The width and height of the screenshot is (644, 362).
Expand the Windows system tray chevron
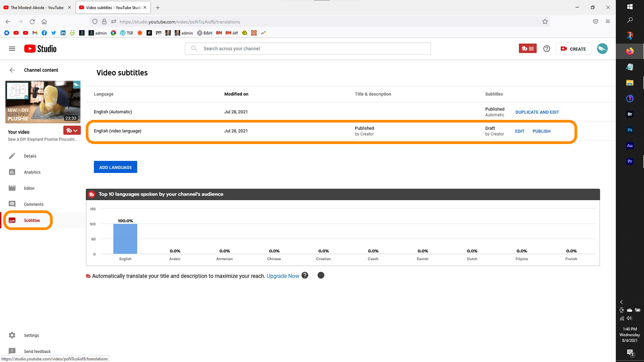(621, 302)
